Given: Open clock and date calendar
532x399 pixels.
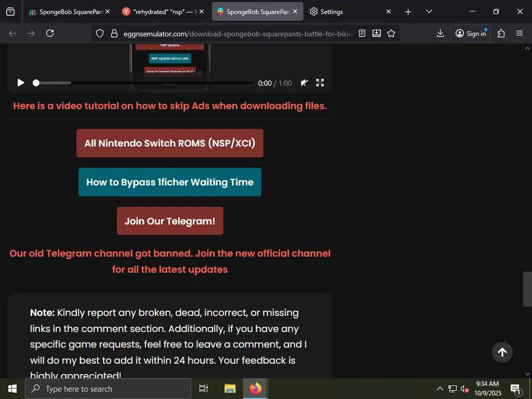Looking at the screenshot, I should tap(487, 389).
